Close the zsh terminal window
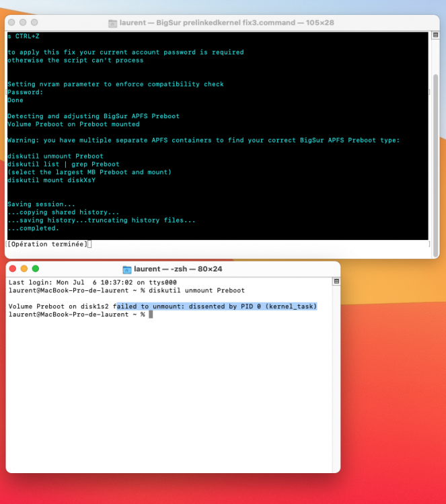This screenshot has height=504, width=446. pos(13,269)
